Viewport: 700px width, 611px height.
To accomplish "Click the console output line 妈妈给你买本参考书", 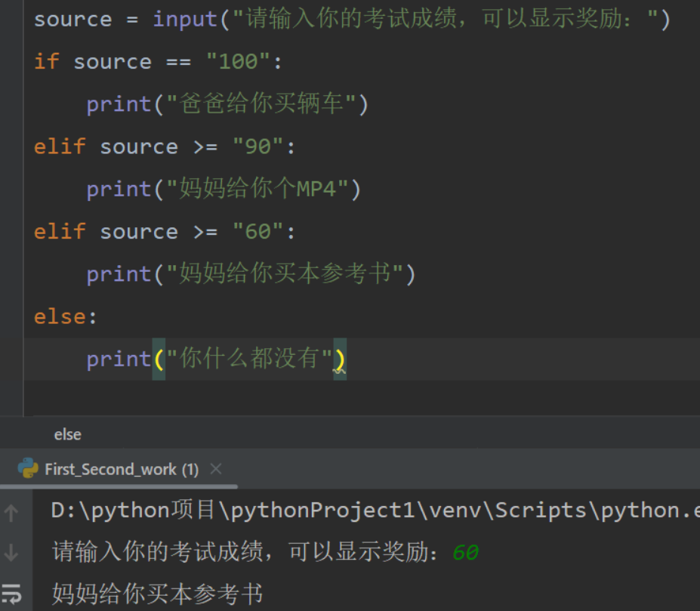I will point(158,594).
